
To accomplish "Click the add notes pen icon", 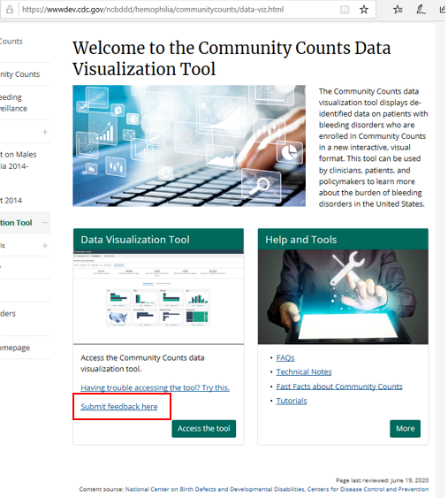I will pos(421,10).
